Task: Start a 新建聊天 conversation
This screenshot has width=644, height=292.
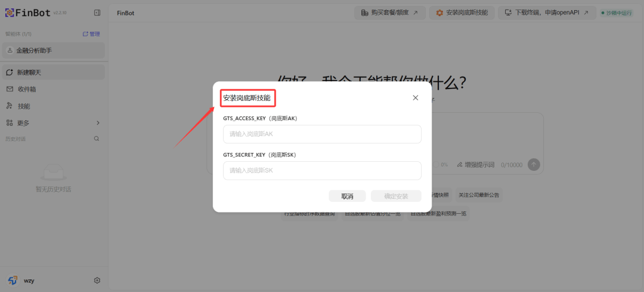Action: (x=54, y=72)
